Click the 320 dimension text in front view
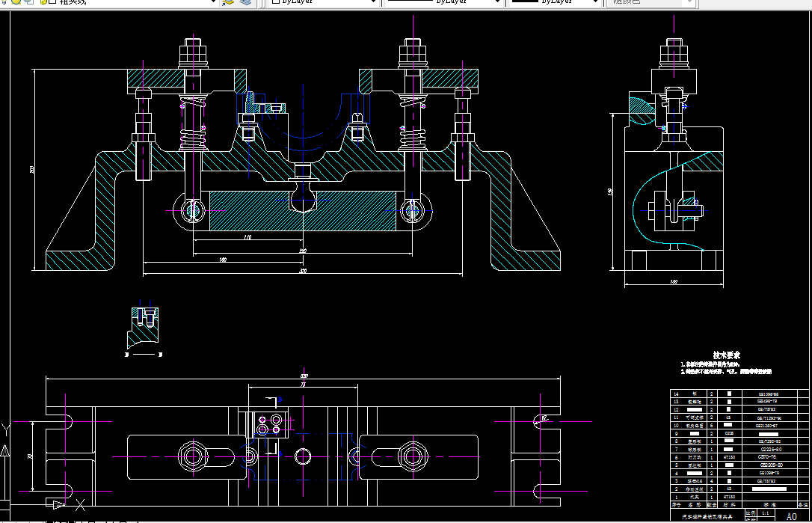This screenshot has height=523, width=812. point(304,271)
